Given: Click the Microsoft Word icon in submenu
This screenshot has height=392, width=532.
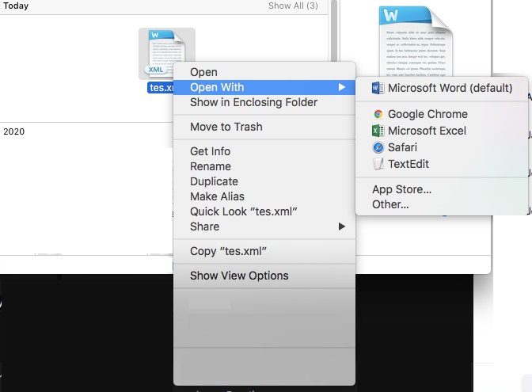Looking at the screenshot, I should 378,88.
